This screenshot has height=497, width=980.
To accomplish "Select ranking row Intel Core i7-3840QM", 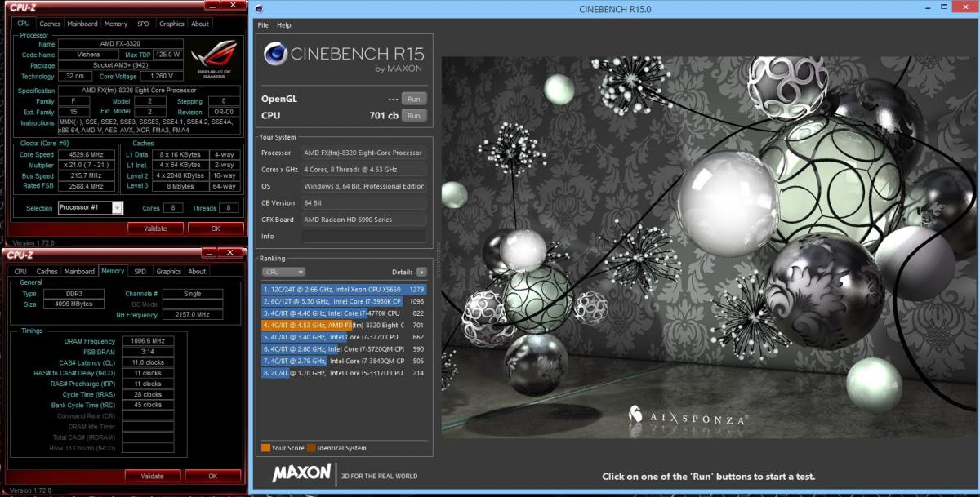I will point(344,361).
